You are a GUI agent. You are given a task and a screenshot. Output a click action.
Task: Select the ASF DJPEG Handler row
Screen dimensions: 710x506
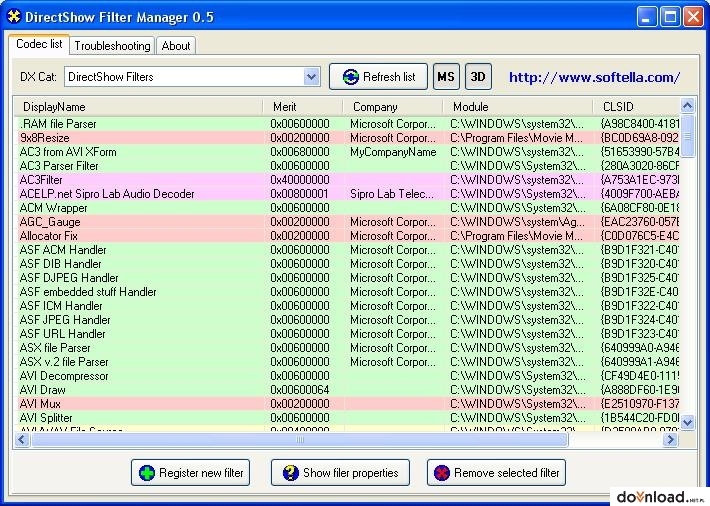tap(347, 278)
